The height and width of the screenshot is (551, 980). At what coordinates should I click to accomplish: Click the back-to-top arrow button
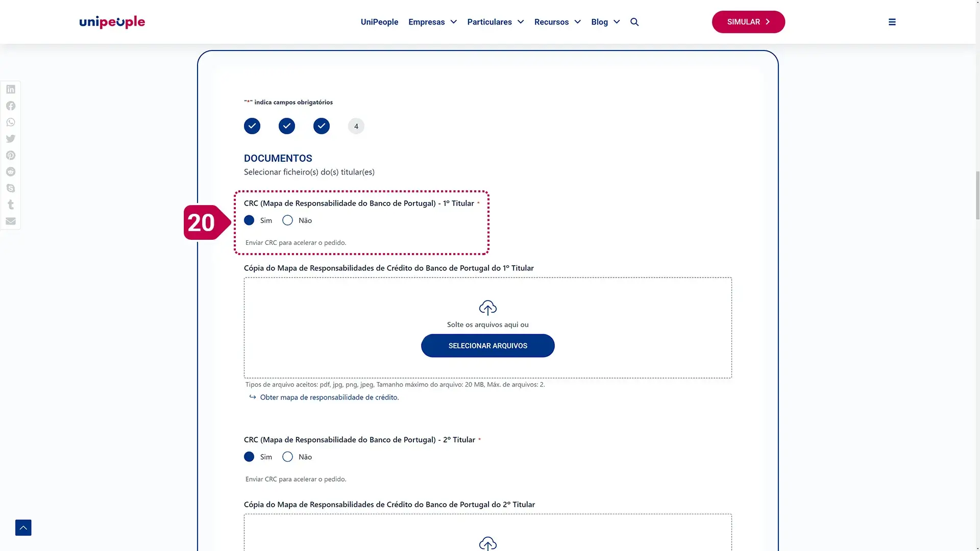point(23,528)
